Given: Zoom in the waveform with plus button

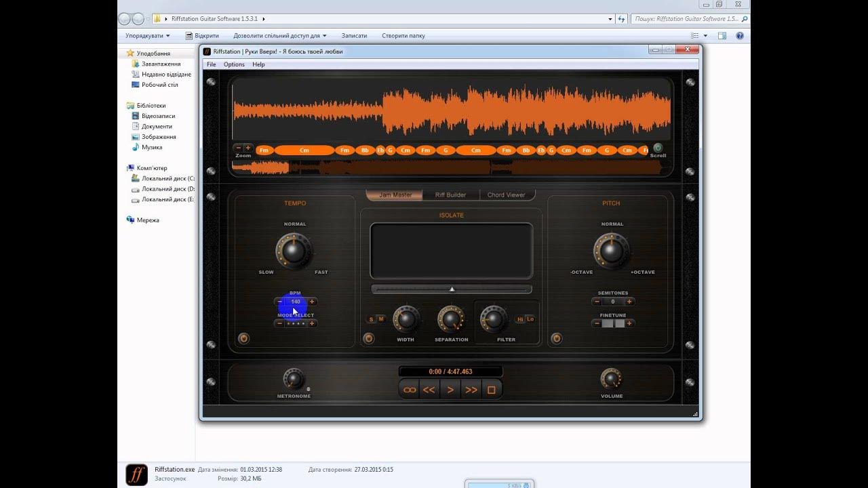Looking at the screenshot, I should (x=248, y=148).
